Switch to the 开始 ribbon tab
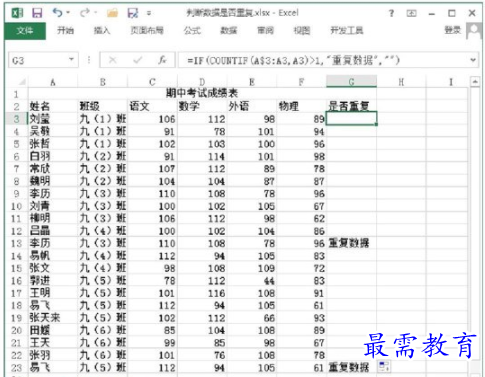The height and width of the screenshot is (377, 485). tap(65, 31)
